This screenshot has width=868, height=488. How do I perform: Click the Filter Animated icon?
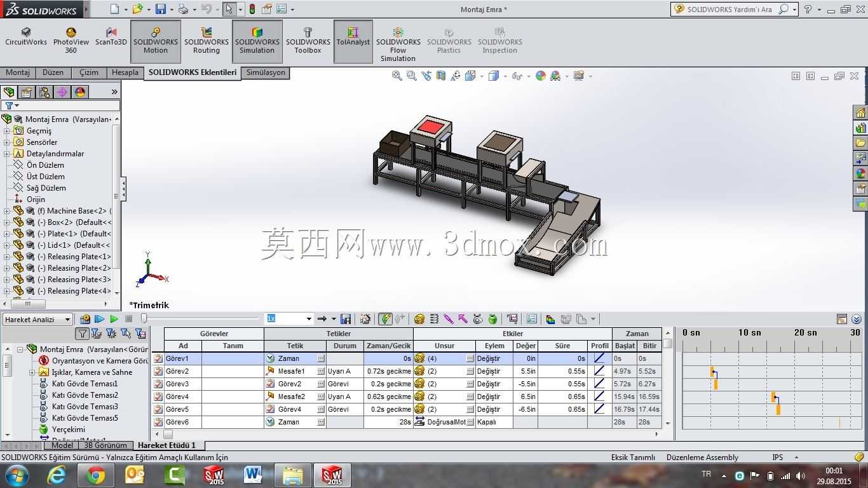pyautogui.click(x=97, y=334)
